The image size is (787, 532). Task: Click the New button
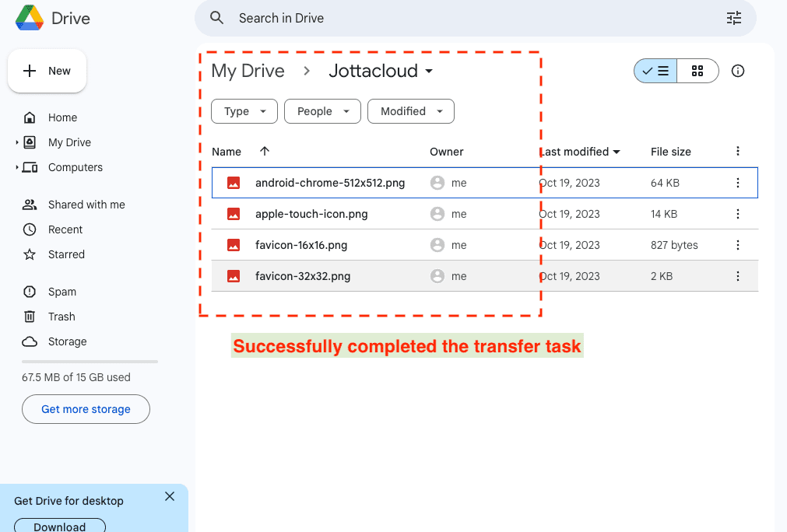point(47,71)
